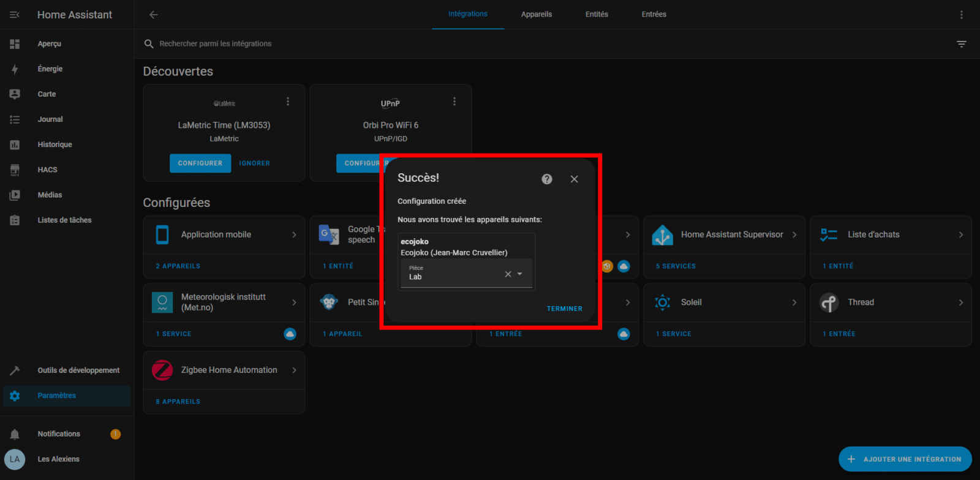Collapse the sidebar with the menu icon
This screenshot has height=480, width=980.
coord(15,15)
